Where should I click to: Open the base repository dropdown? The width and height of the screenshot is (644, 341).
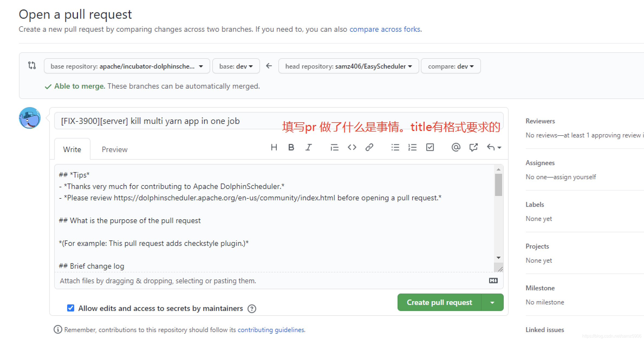(x=127, y=66)
